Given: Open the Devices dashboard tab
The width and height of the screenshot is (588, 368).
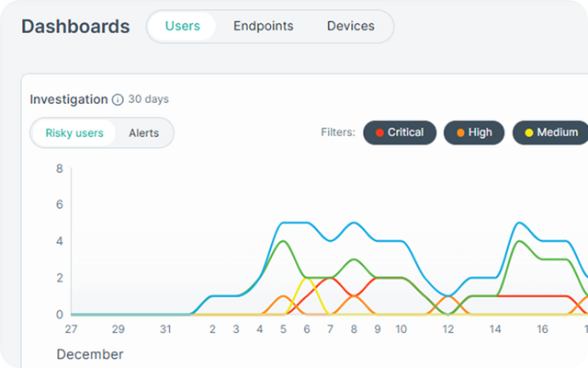Looking at the screenshot, I should pyautogui.click(x=351, y=26).
